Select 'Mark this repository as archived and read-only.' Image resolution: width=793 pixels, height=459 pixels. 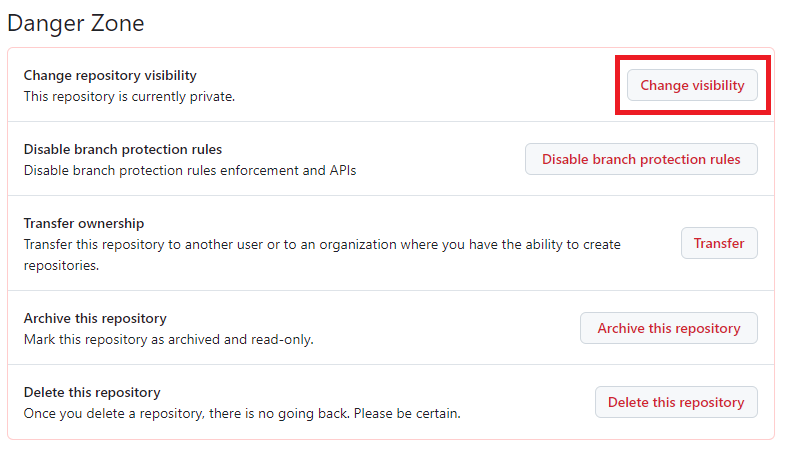pos(169,339)
